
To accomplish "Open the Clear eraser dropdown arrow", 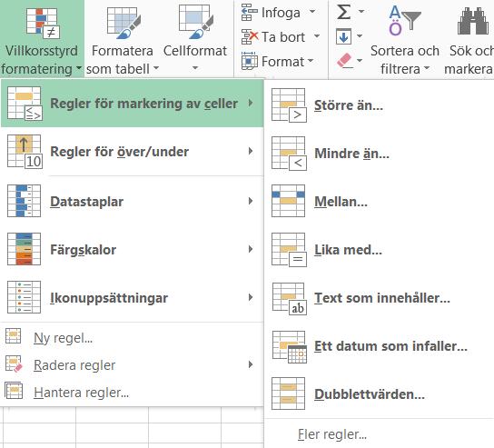I will [x=360, y=61].
